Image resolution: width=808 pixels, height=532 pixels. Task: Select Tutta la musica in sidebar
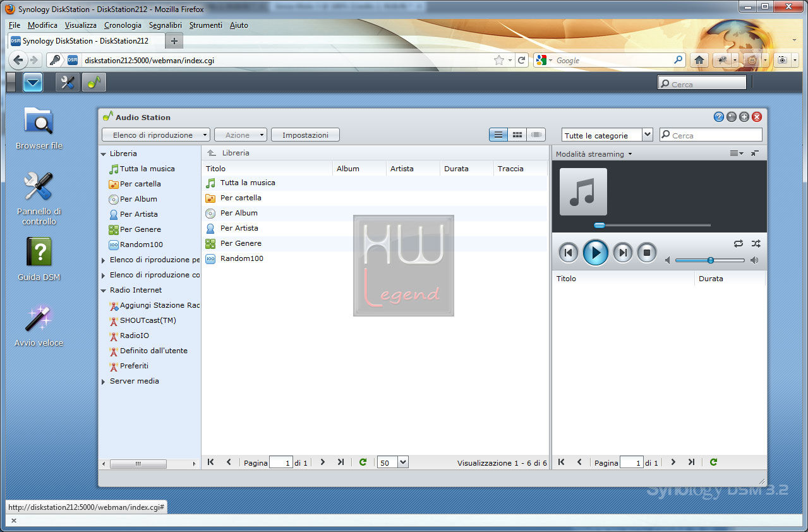(x=147, y=169)
